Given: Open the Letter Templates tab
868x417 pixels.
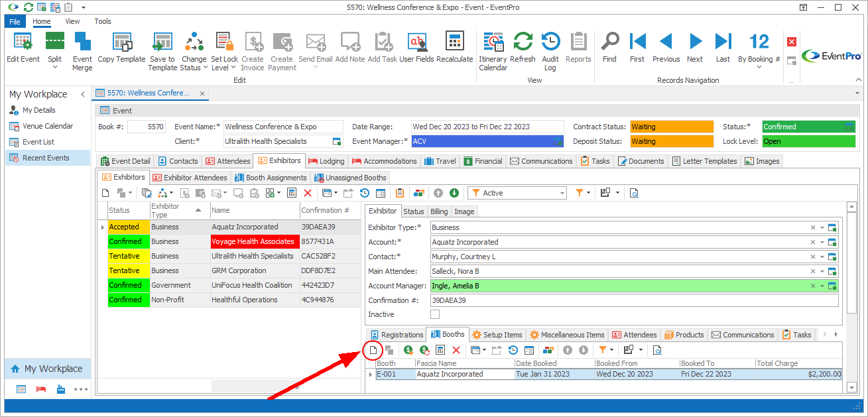Looking at the screenshot, I should pyautogui.click(x=704, y=161).
